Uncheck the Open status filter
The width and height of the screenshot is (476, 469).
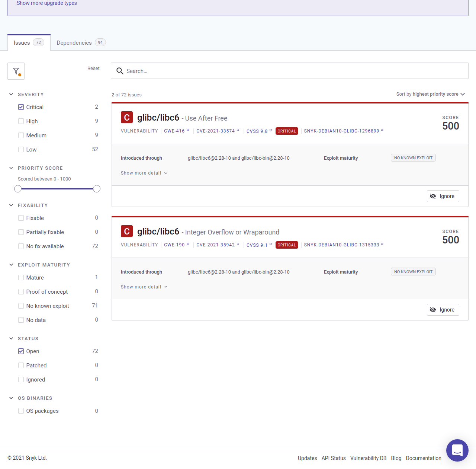(x=21, y=351)
